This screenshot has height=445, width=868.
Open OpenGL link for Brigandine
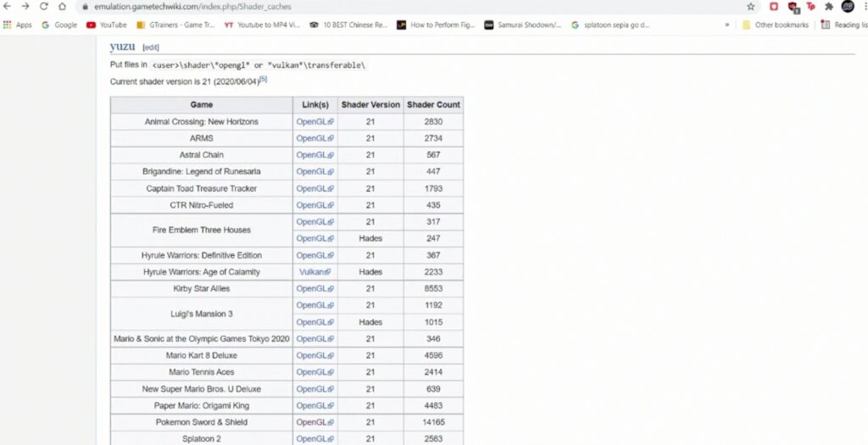coord(315,171)
